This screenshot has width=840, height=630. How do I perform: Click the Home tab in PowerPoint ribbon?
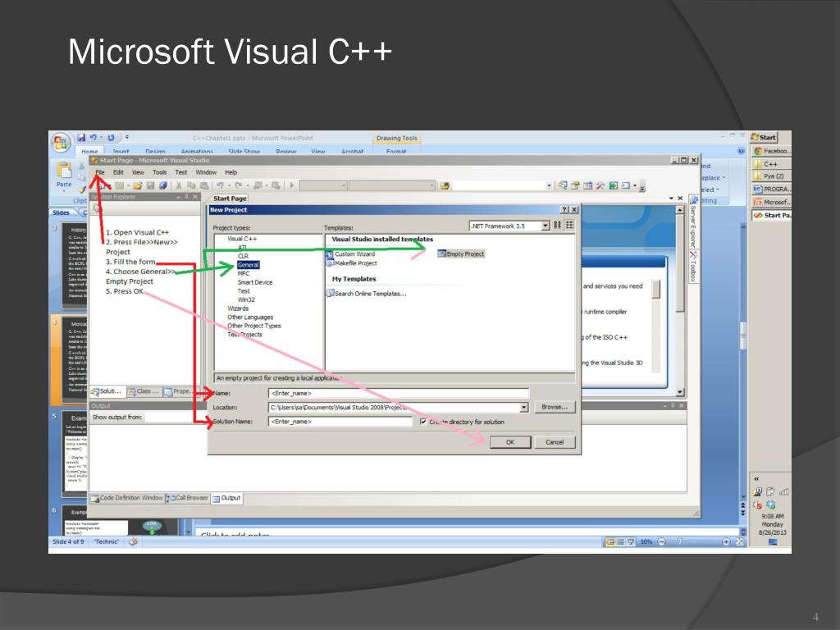(89, 152)
